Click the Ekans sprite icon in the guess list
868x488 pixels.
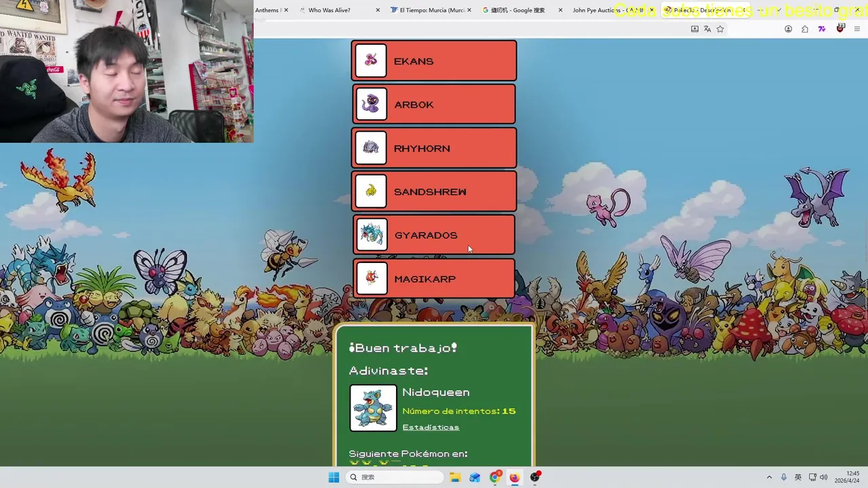point(371,61)
